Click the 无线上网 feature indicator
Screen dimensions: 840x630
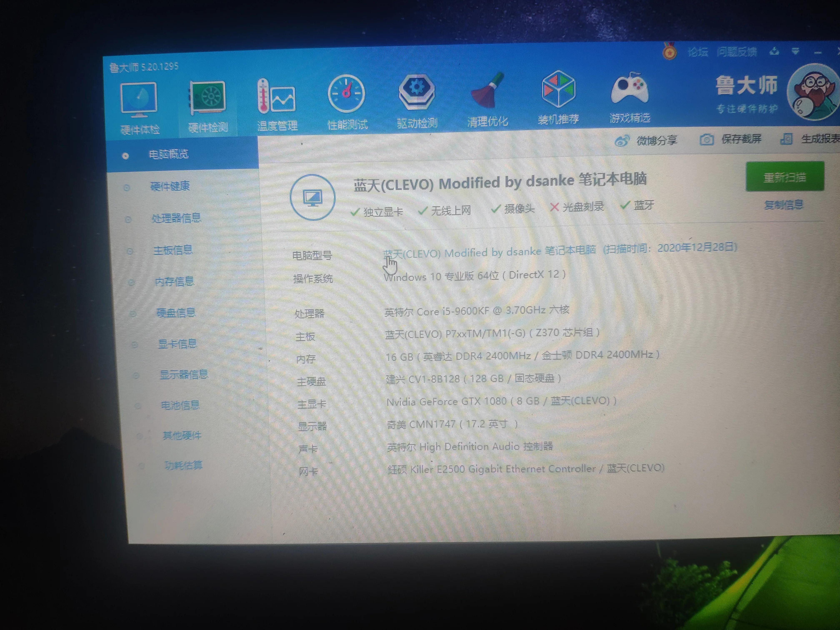coord(444,210)
